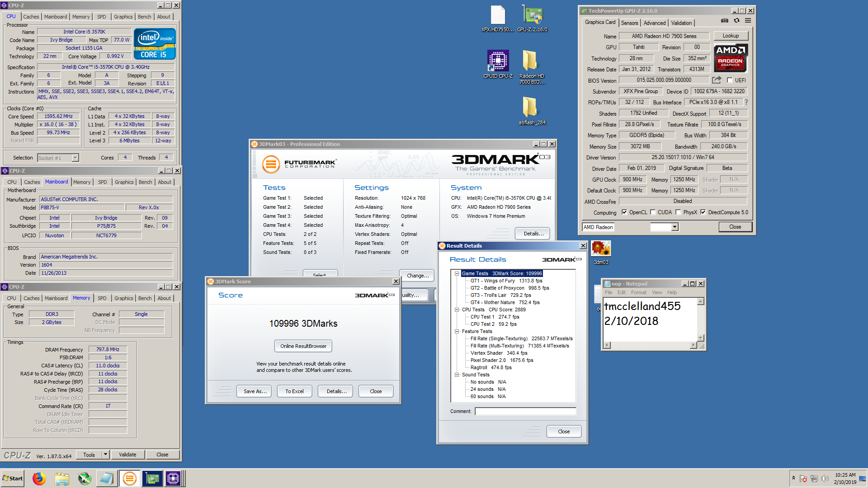Click the Action Center flag tray icon
Image resolution: width=868 pixels, height=488 pixels.
click(x=803, y=479)
